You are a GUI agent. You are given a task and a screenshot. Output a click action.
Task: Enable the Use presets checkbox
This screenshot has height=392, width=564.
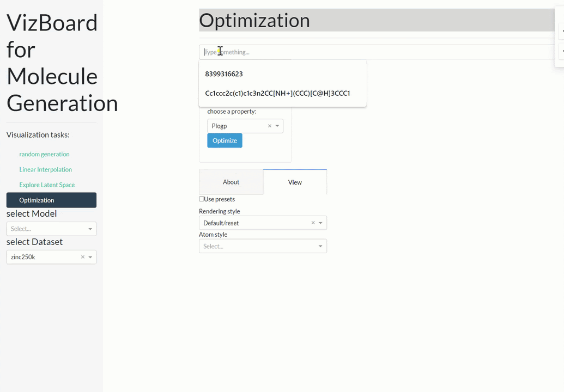(x=202, y=199)
